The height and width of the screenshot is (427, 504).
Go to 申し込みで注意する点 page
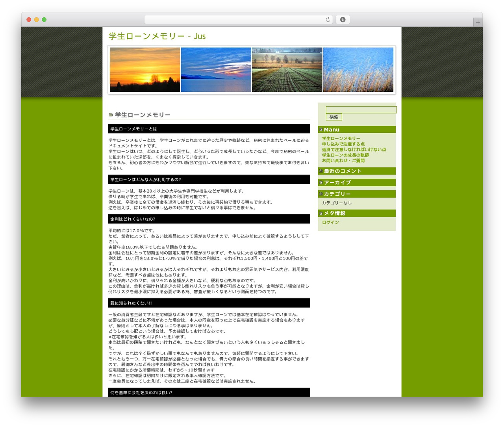(x=343, y=144)
